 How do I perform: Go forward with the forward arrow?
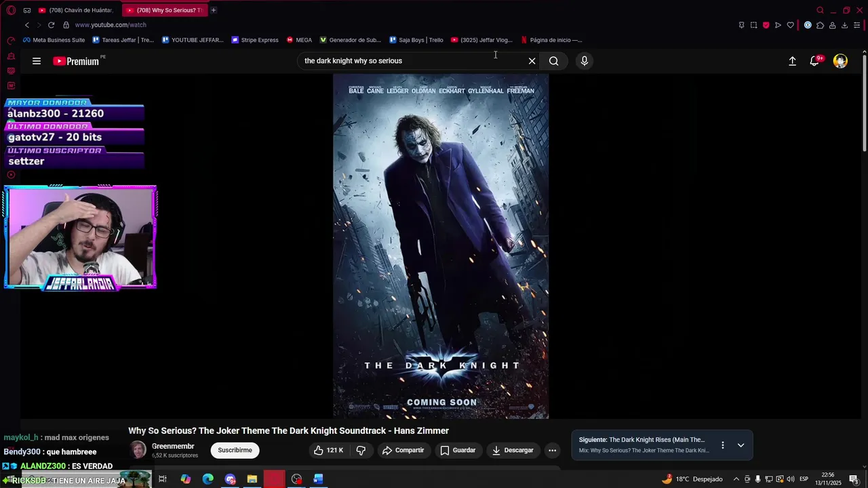coord(39,25)
